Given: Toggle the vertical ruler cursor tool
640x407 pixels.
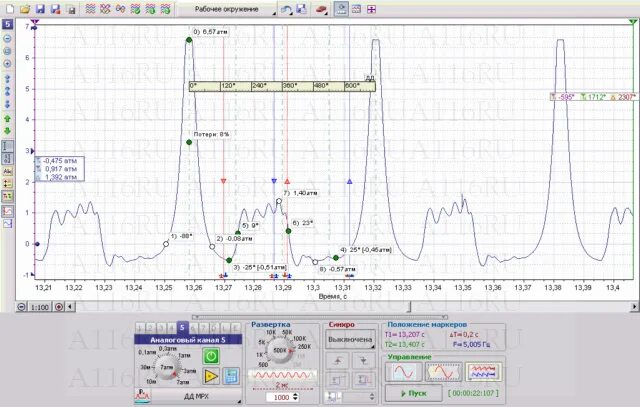Looking at the screenshot, I should coord(7,146).
